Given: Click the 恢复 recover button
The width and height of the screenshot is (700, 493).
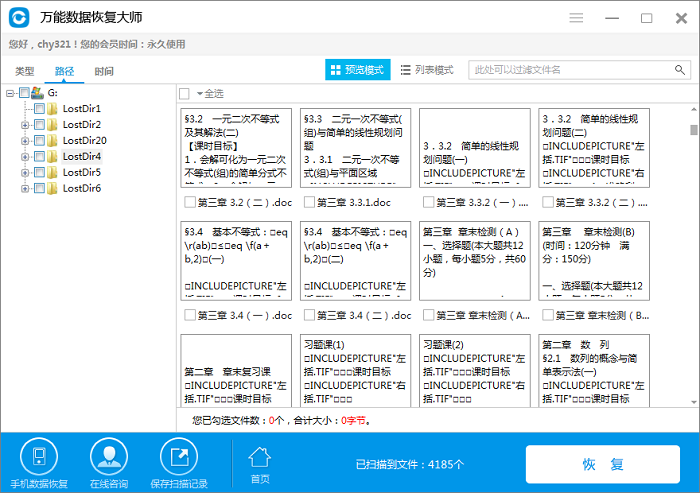Looking at the screenshot, I should (x=603, y=464).
